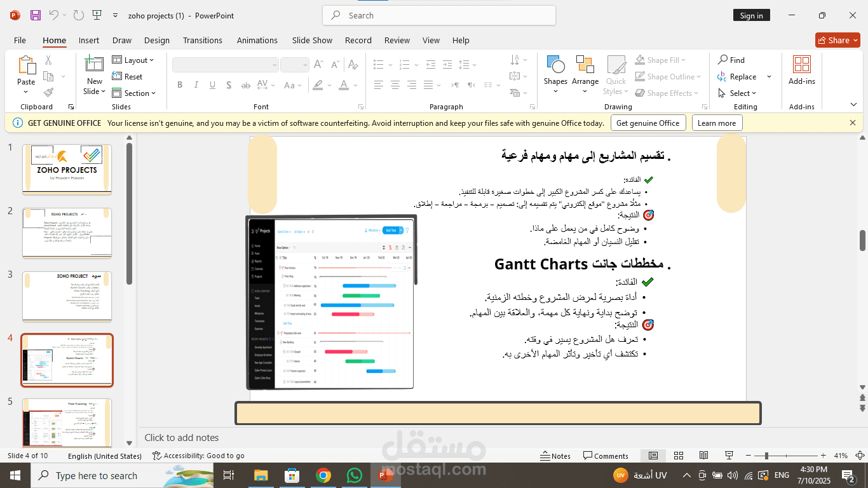Click the Share button
The height and width of the screenshot is (488, 868).
pos(837,40)
